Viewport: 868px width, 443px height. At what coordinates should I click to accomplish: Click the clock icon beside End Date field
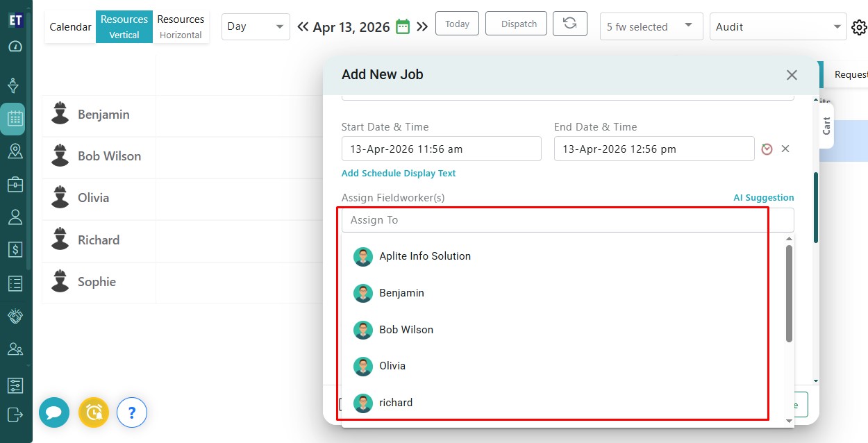tap(767, 149)
